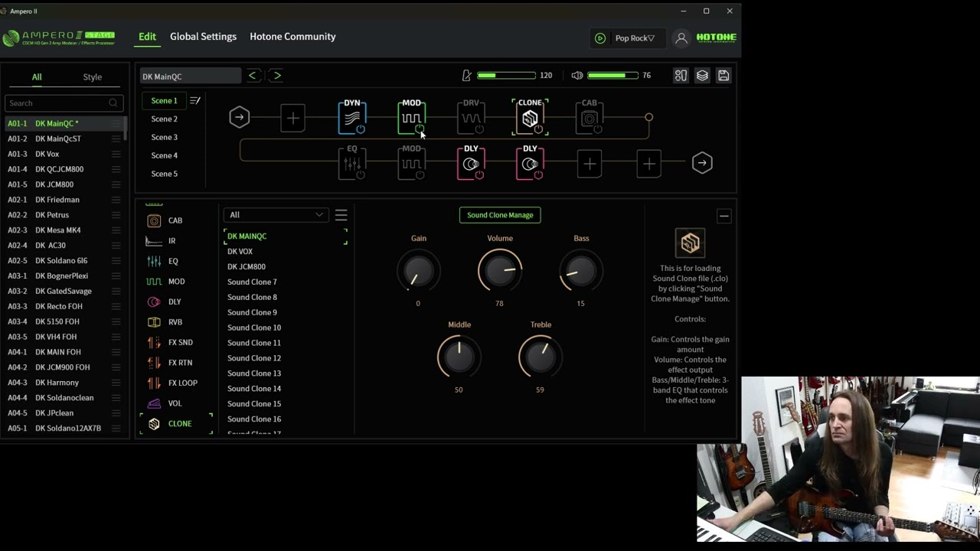Choose the MOD effect category
This screenshot has height=551, width=980.
(176, 282)
